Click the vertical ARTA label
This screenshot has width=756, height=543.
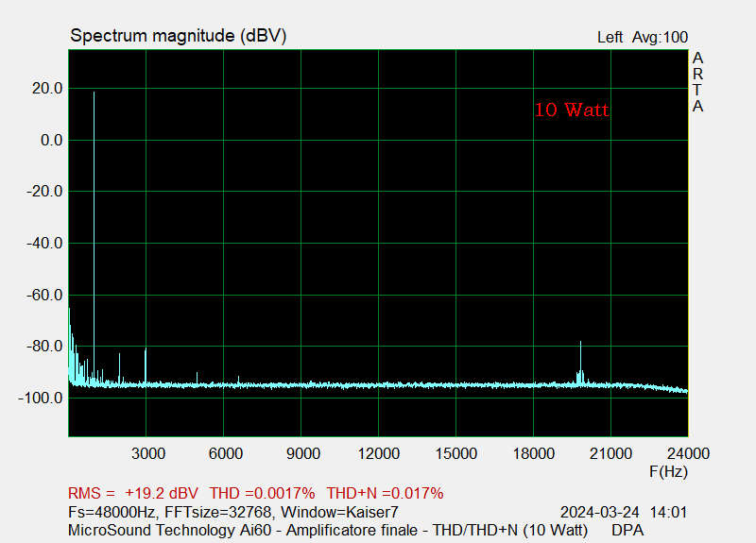pyautogui.click(x=697, y=82)
